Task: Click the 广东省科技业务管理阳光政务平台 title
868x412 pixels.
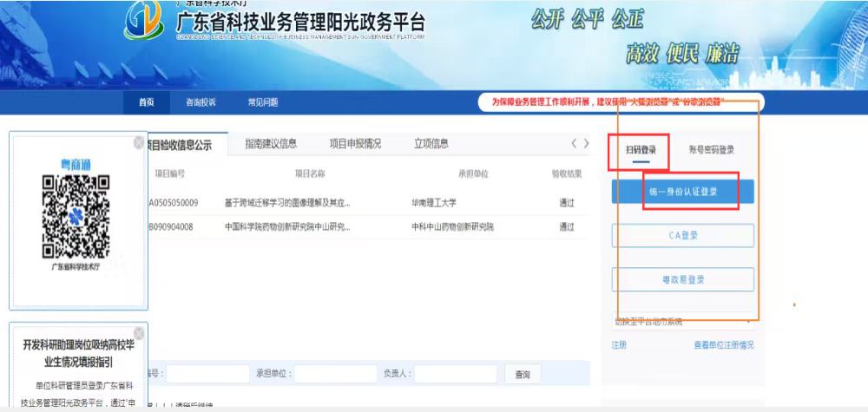Action: click(300, 23)
